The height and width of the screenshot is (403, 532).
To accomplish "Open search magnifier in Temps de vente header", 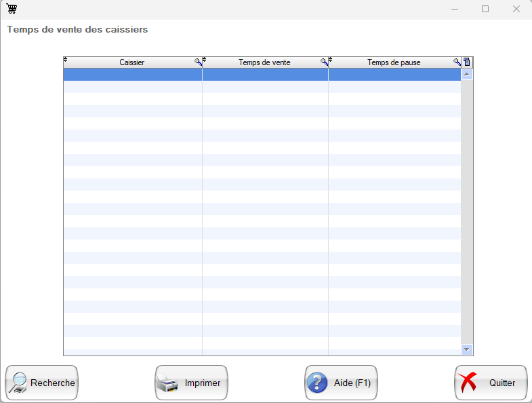I will (325, 62).
